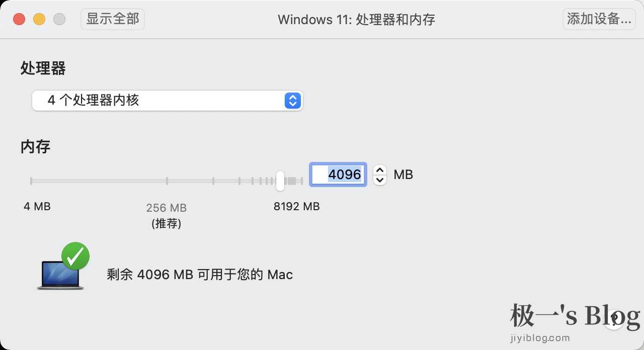
Task: Click the jiyiblog.com watermark text
Action: (540, 337)
